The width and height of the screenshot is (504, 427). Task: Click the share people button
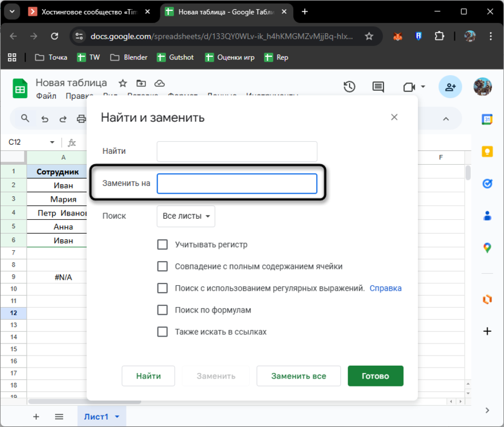coord(450,87)
